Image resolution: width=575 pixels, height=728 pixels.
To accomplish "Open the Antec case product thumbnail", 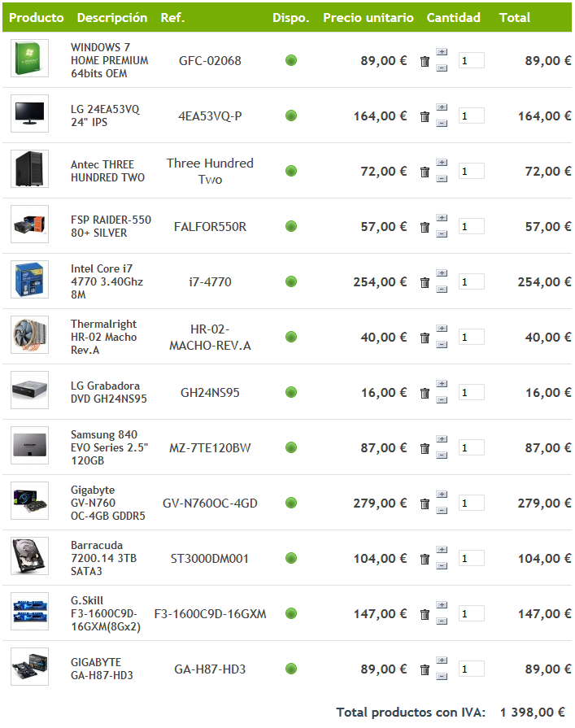I will [30, 168].
